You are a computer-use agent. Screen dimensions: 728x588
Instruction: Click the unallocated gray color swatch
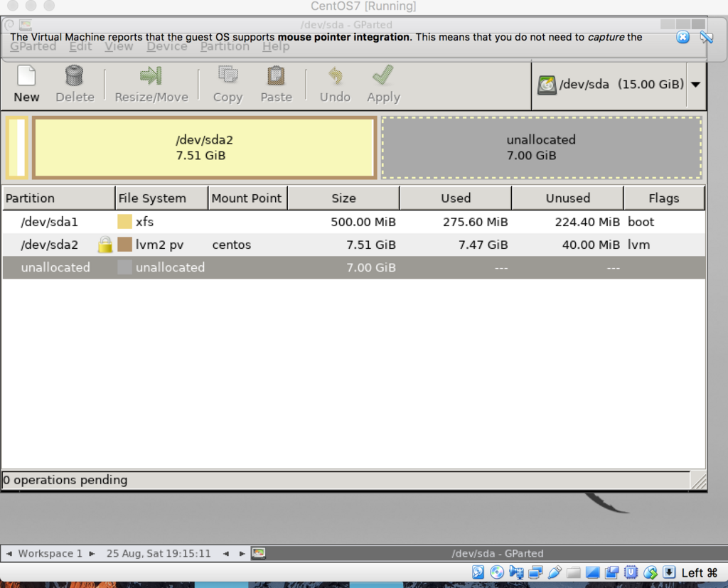124,267
